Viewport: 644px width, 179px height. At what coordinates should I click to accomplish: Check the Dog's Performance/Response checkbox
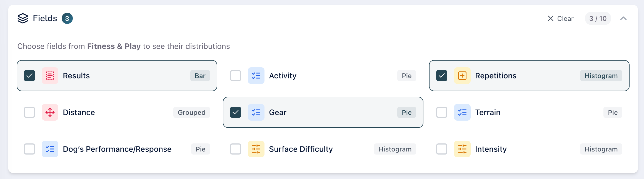pyautogui.click(x=29, y=149)
